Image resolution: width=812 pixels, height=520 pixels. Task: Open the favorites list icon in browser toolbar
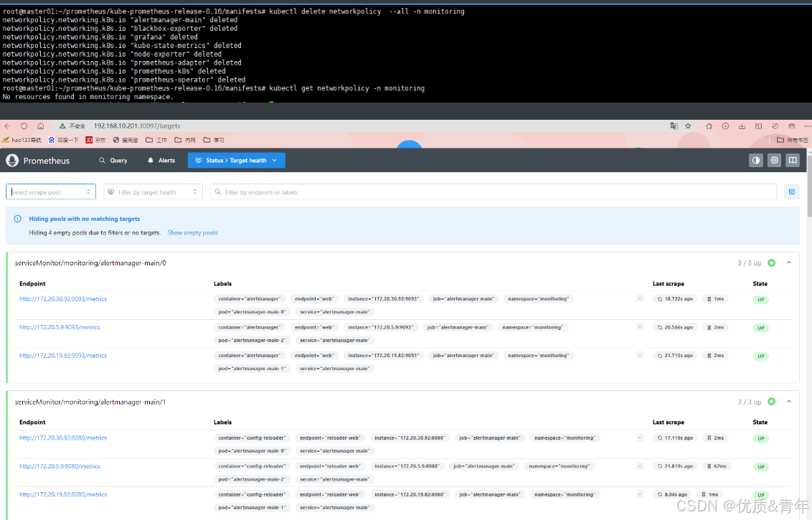tap(709, 126)
